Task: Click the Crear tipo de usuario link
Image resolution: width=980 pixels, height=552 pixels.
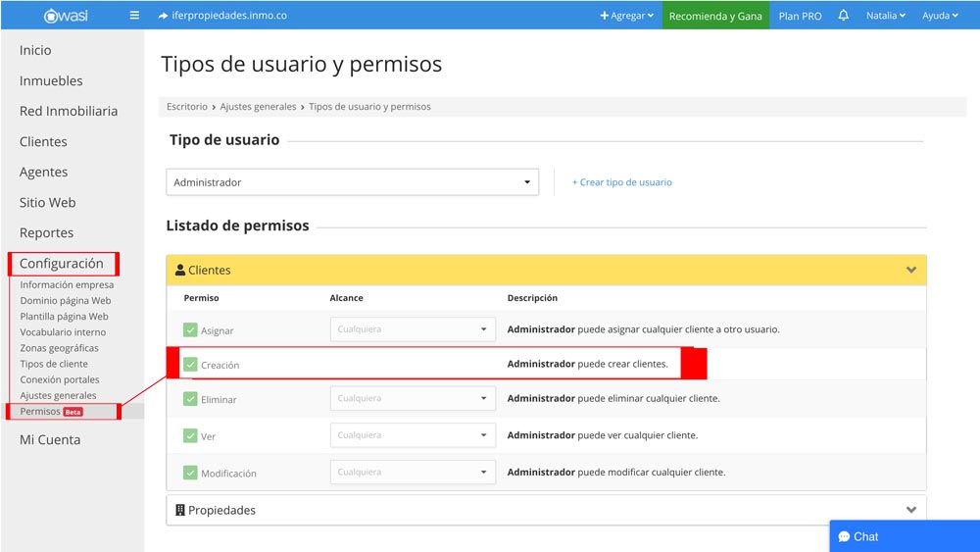Action: (622, 182)
